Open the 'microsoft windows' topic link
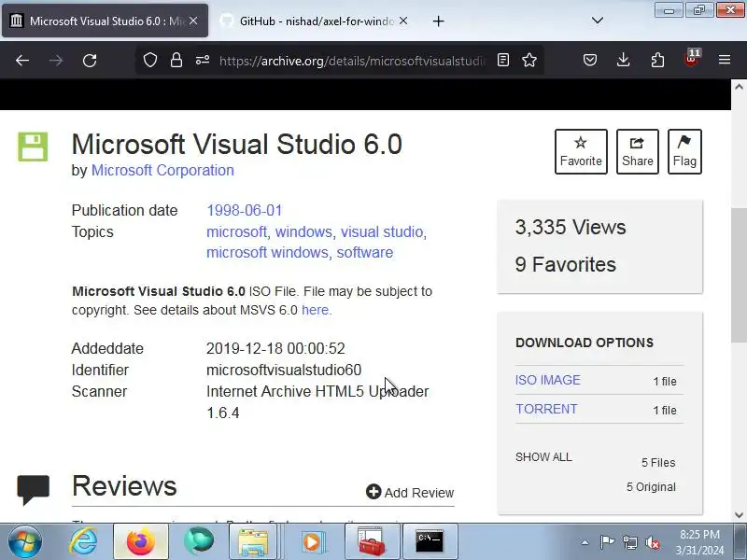Image resolution: width=747 pixels, height=560 pixels. pos(267,252)
